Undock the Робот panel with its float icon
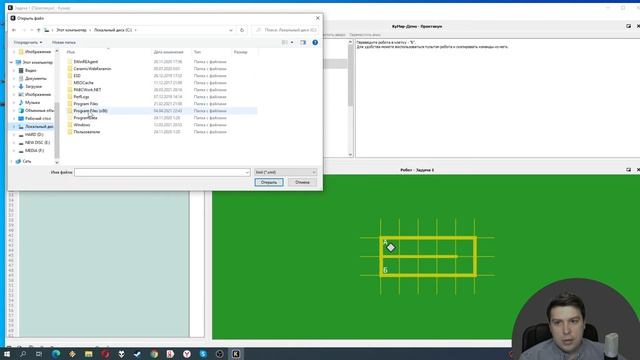 point(629,170)
